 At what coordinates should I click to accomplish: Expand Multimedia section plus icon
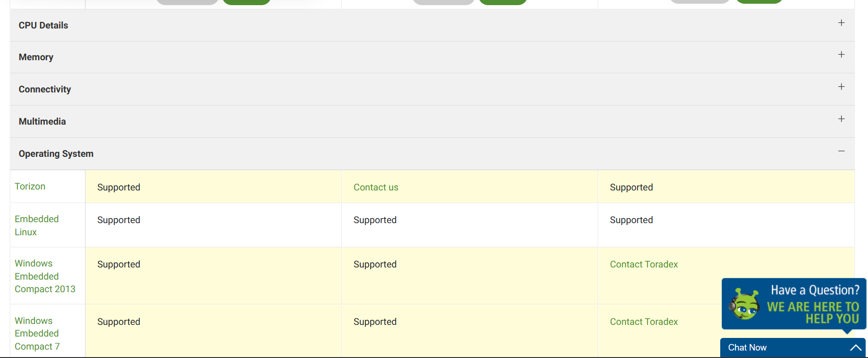(x=841, y=119)
